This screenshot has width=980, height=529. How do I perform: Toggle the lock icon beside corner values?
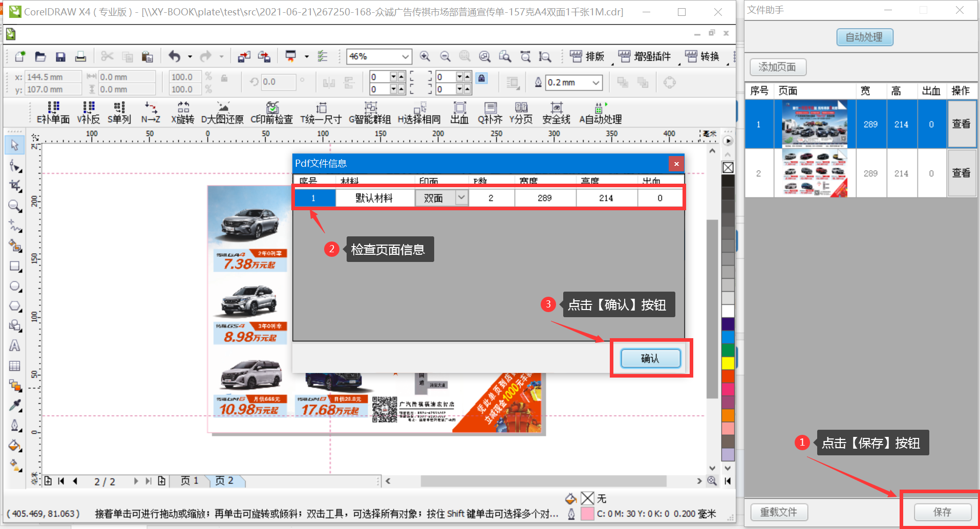pos(481,78)
